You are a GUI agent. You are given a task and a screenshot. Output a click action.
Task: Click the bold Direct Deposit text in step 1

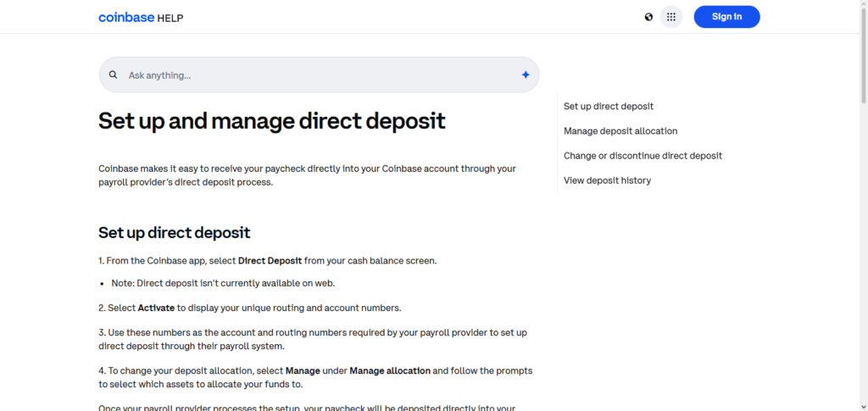(270, 260)
